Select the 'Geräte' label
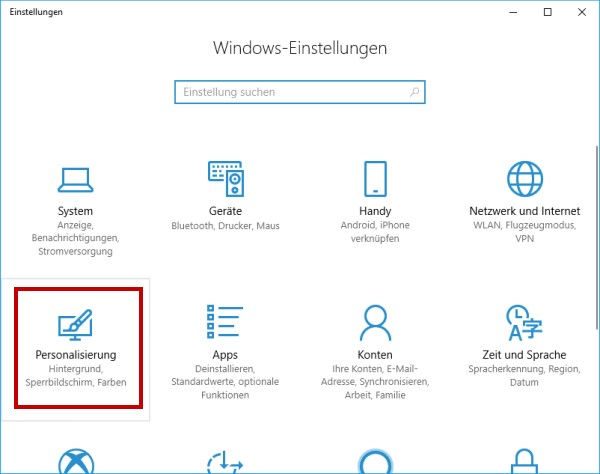Viewport: 600px width, 474px height. 225,211
